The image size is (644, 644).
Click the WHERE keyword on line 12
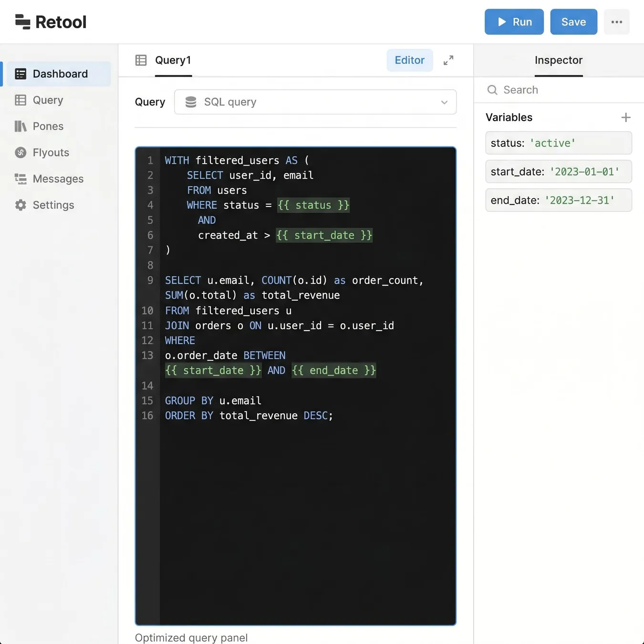pos(180,341)
